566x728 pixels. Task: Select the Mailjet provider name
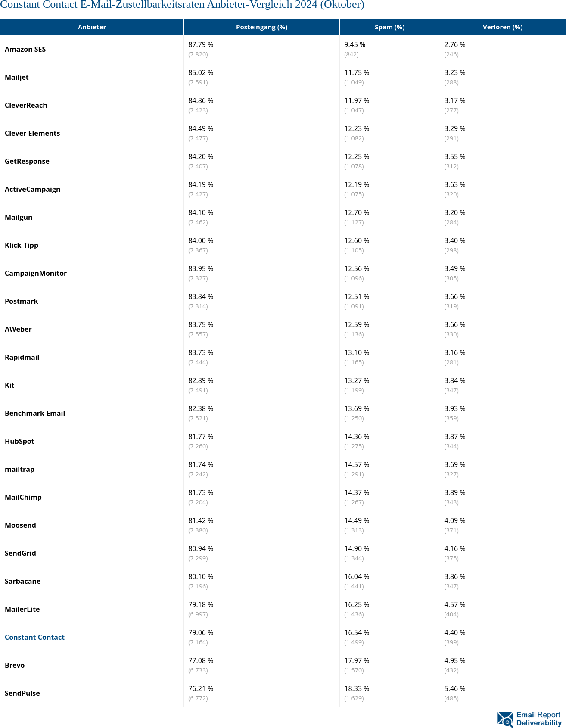click(x=17, y=77)
